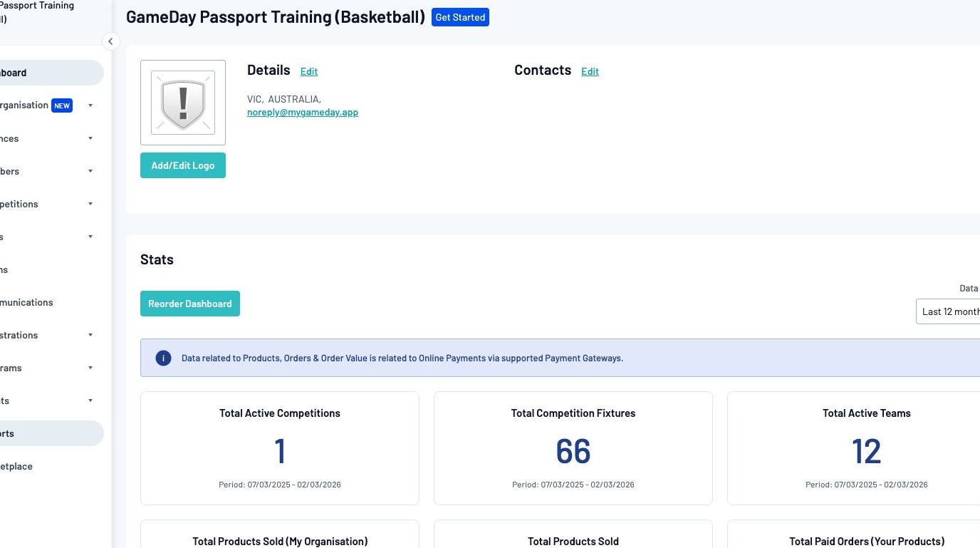Click the VIC, AUSTRALIA address text
Screen dimensions: 980x548
[x=284, y=99]
